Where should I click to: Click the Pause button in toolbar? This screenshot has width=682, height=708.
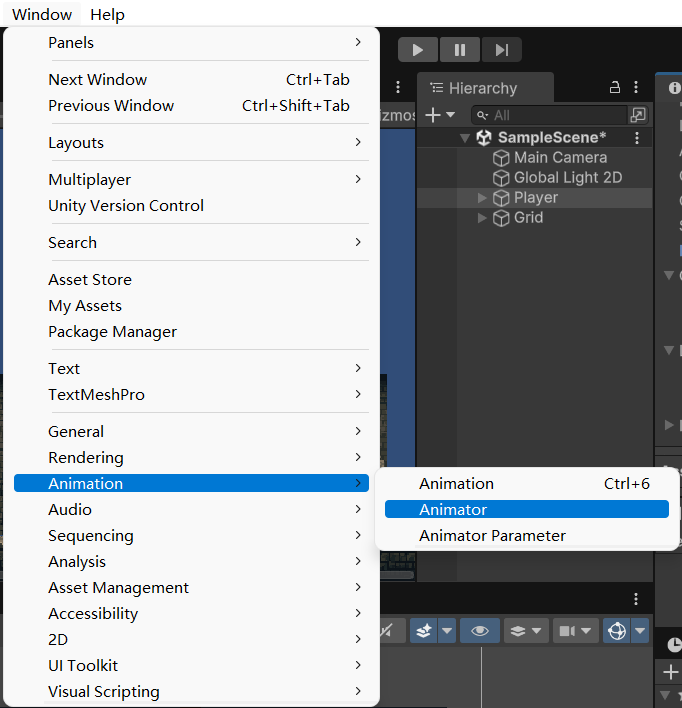(x=460, y=50)
